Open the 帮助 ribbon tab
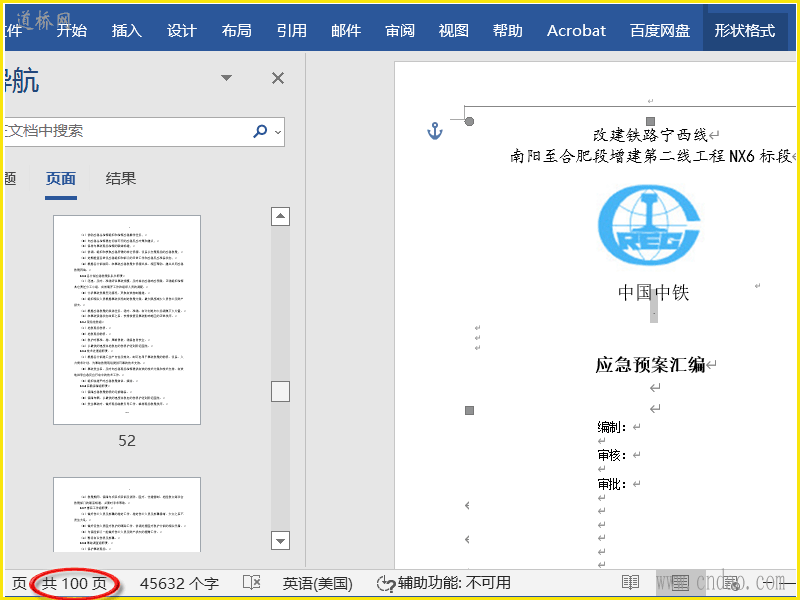The width and height of the screenshot is (800, 600). (508, 31)
